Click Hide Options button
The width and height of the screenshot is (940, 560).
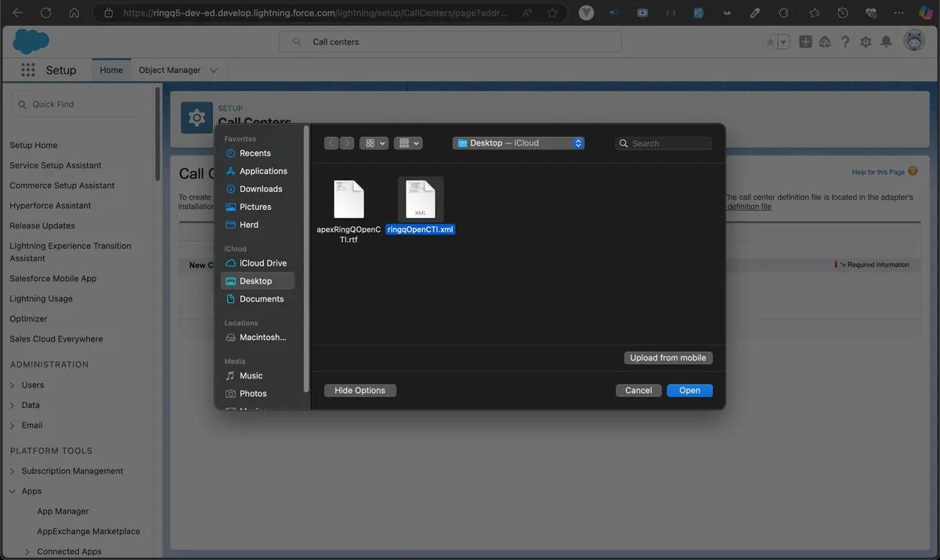(x=360, y=391)
